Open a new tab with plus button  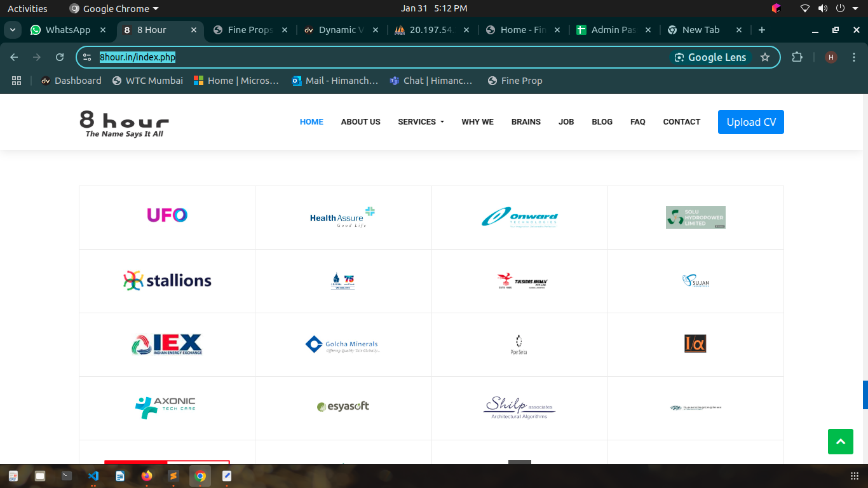click(762, 30)
